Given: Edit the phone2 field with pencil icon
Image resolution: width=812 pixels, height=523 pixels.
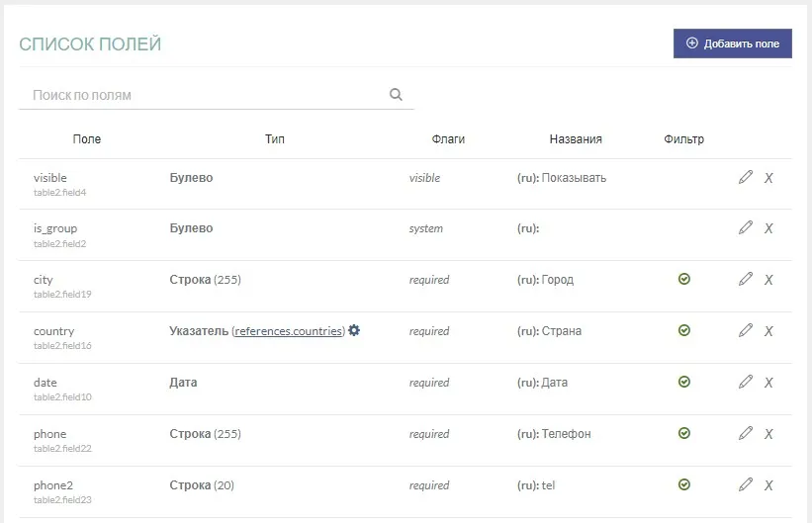Looking at the screenshot, I should coord(746,485).
